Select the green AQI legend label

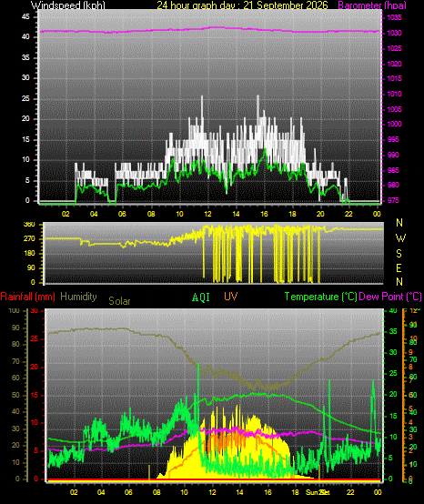pyautogui.click(x=201, y=297)
